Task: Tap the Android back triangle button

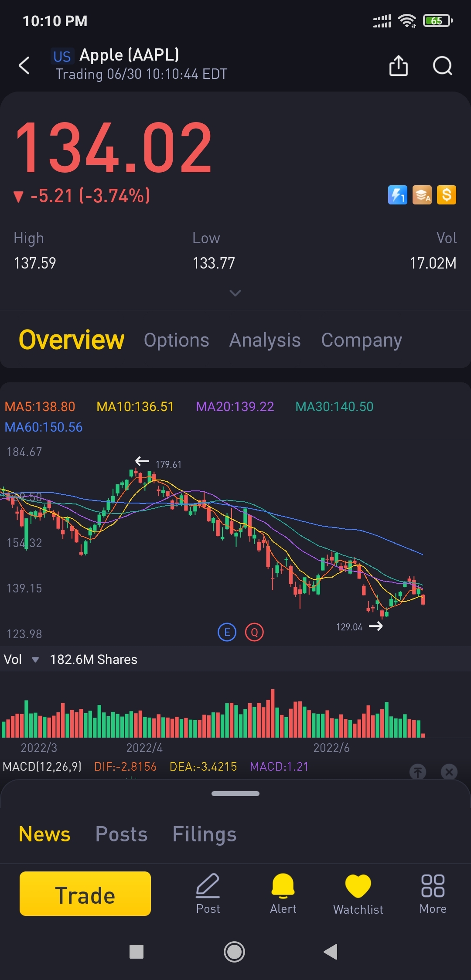Action: tap(331, 952)
